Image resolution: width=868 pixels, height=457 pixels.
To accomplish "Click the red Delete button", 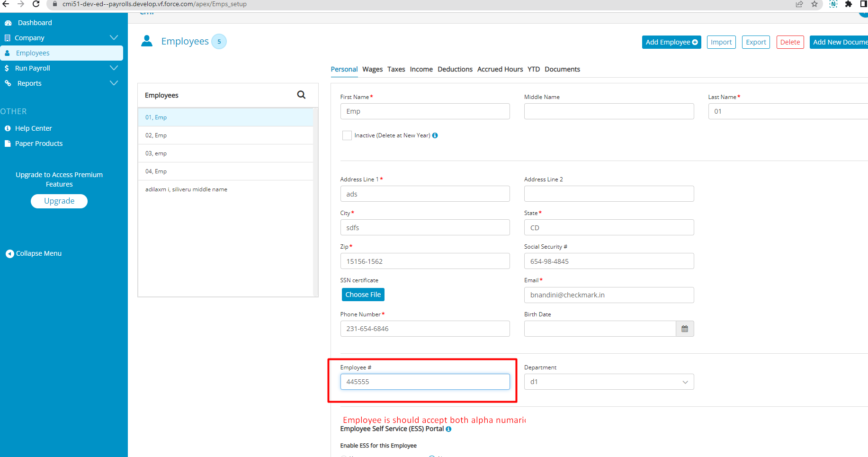I will point(790,42).
